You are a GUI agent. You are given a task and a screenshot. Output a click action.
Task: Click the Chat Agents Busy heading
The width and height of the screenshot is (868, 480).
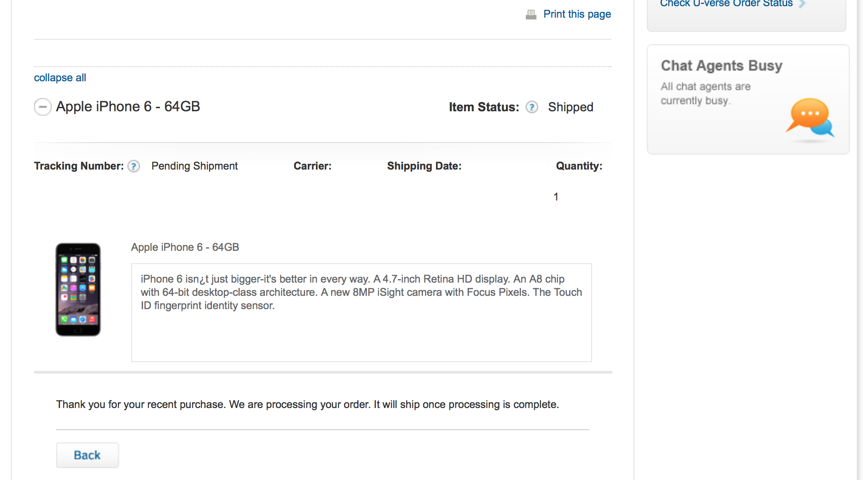coord(721,66)
